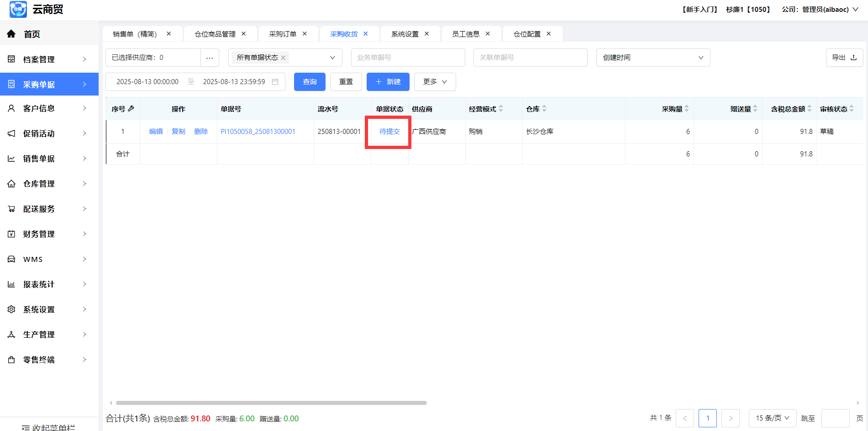Click the 导出 export button

(844, 58)
